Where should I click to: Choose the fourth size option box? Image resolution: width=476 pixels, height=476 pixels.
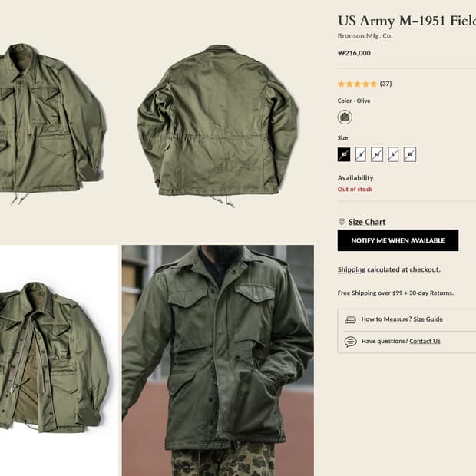pos(394,154)
